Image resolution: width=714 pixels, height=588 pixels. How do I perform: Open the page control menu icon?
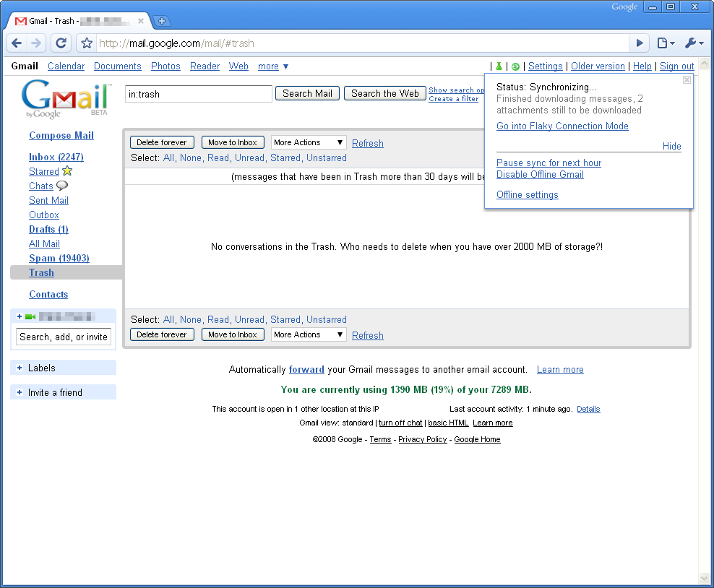click(666, 43)
